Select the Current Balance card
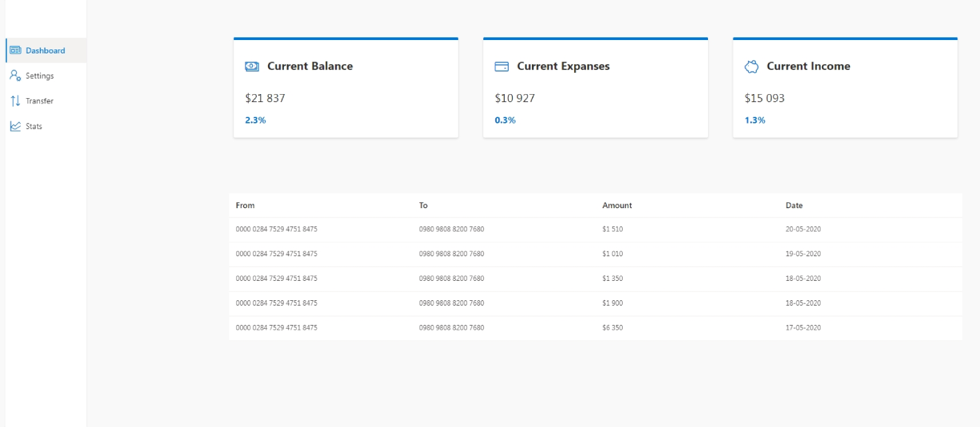The height and width of the screenshot is (427, 980). (x=345, y=87)
